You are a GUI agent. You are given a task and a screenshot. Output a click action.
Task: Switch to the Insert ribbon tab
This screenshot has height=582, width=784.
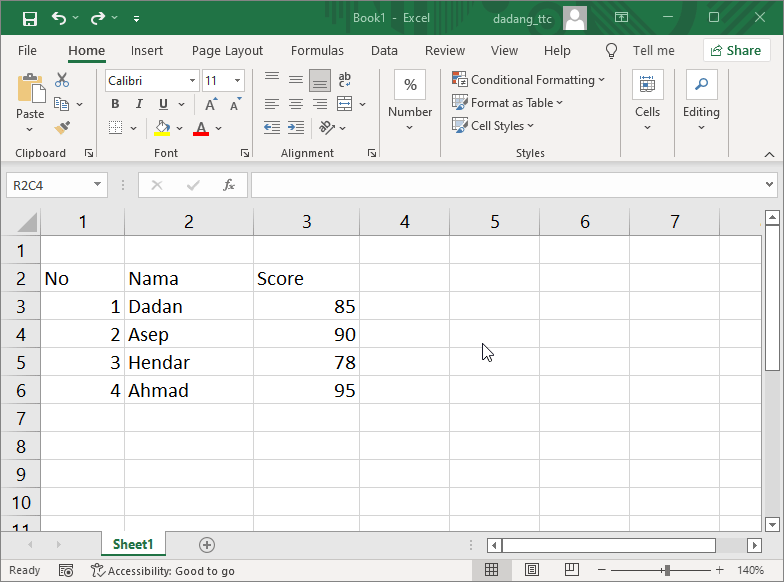[147, 51]
